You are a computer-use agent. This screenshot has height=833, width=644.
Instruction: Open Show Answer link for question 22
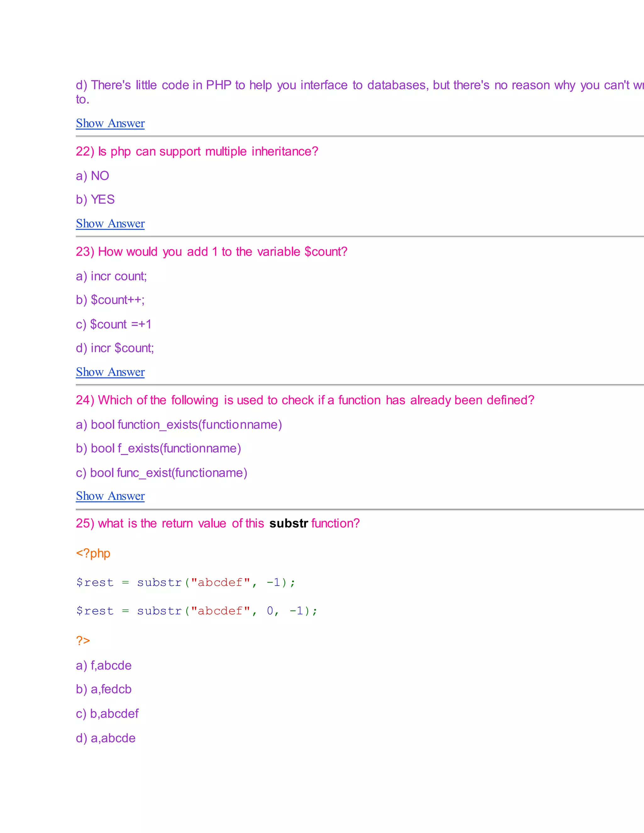[110, 224]
